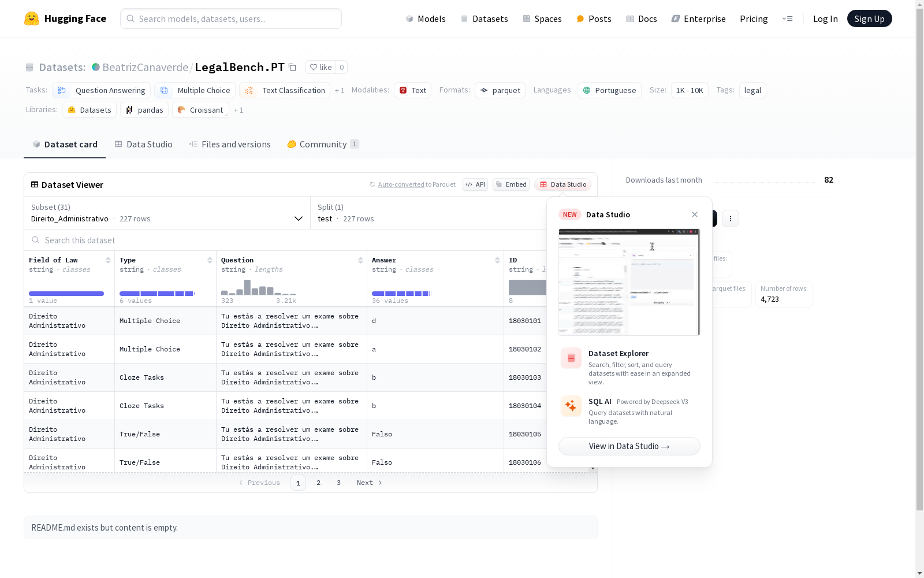The height and width of the screenshot is (578, 924).
Task: Select the Croissant library tag
Action: (200, 110)
